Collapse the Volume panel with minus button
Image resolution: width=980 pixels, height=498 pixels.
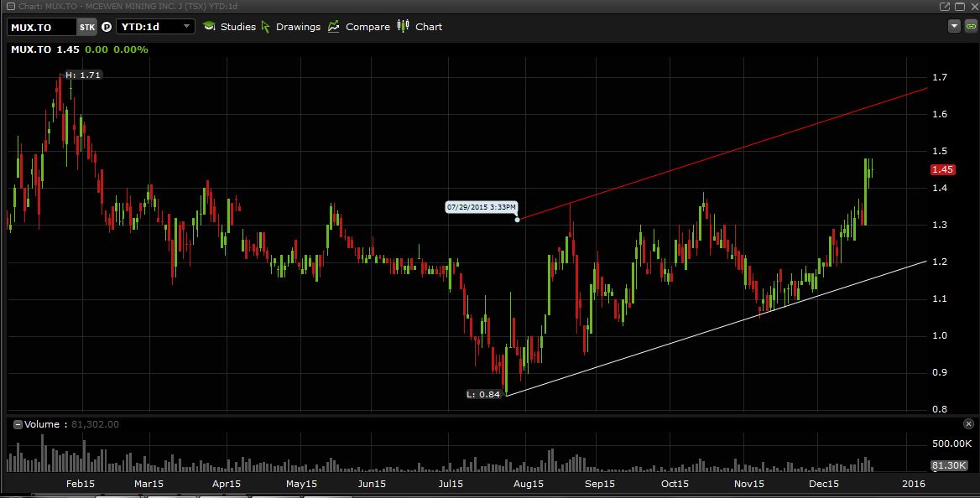18,425
